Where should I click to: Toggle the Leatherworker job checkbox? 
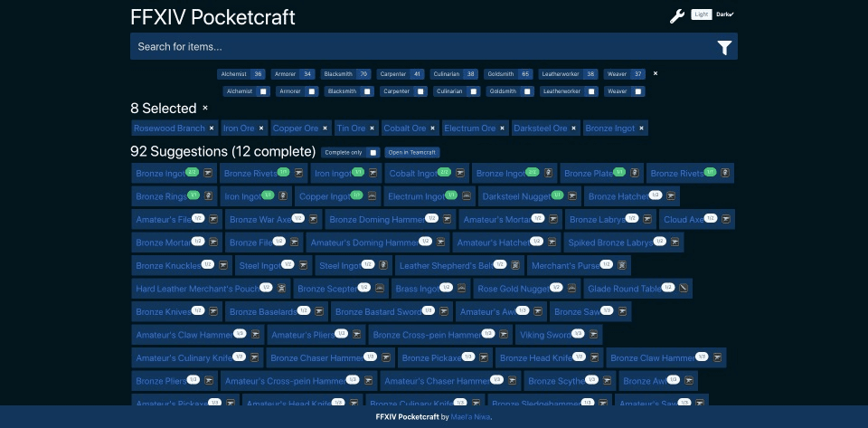591,91
